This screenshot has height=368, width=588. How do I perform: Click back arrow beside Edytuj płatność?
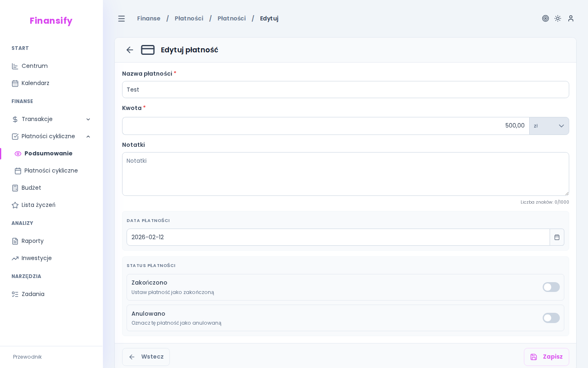pos(130,50)
